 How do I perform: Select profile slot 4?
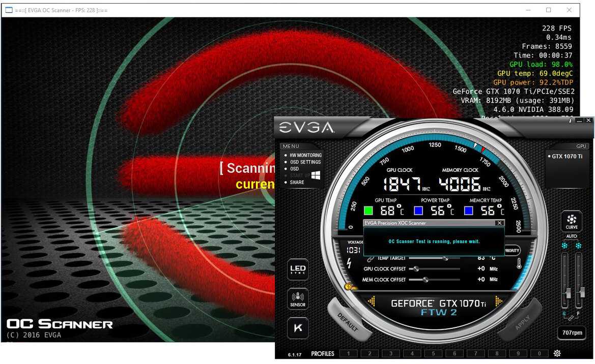click(x=412, y=353)
